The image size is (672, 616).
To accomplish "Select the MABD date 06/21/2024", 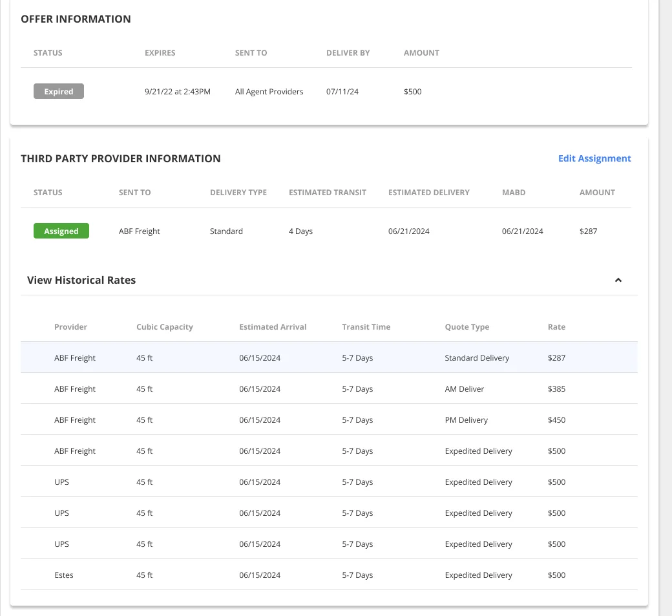I will (x=523, y=231).
